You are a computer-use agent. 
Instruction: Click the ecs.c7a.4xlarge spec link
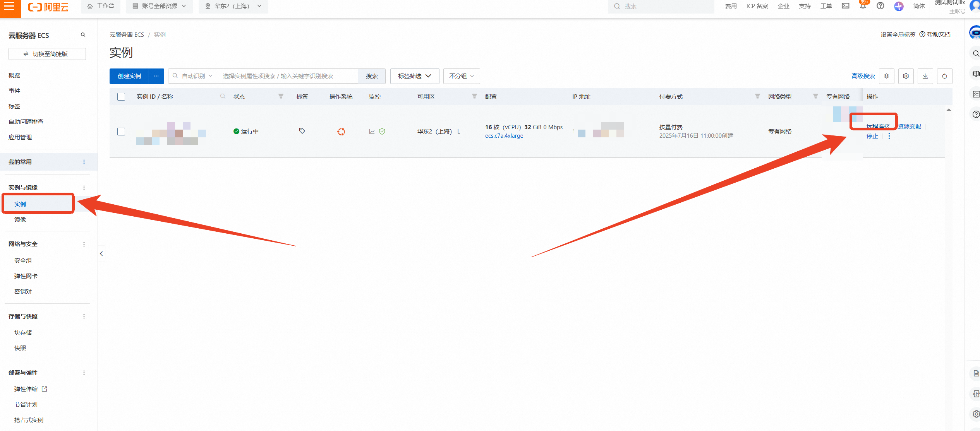point(504,136)
